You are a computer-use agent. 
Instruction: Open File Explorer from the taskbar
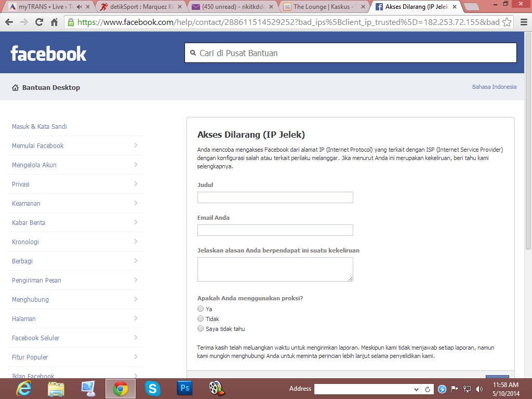tap(56, 389)
